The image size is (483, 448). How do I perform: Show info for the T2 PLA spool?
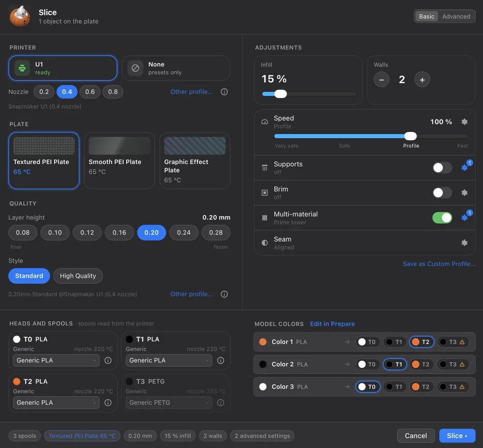point(108,403)
